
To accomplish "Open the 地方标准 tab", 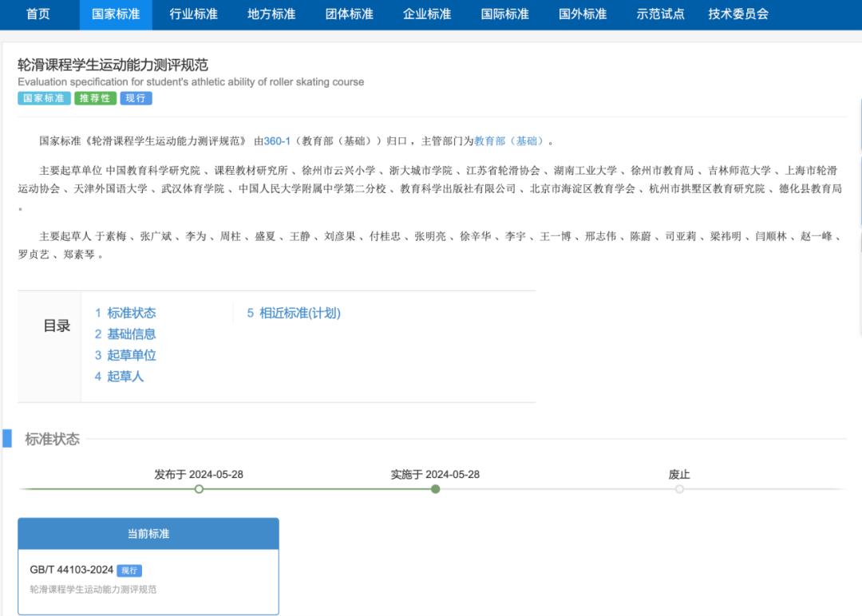I will (x=271, y=14).
